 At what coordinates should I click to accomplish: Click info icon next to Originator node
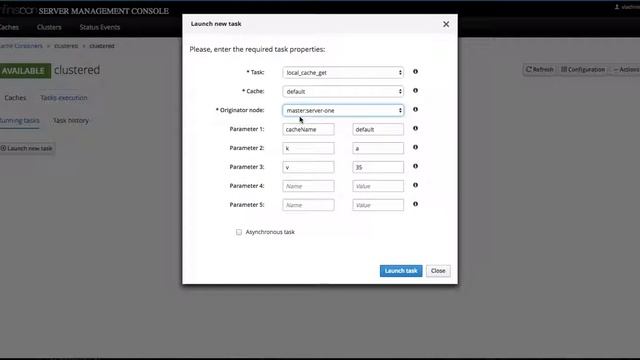click(415, 109)
